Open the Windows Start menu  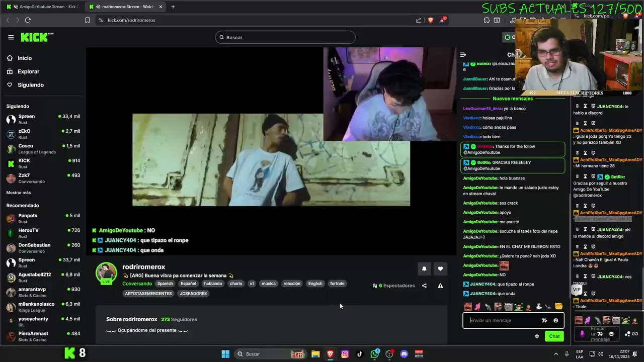click(225, 354)
